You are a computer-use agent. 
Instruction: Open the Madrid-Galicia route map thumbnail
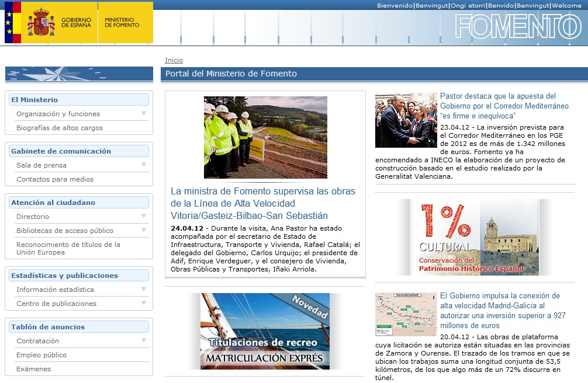pos(406,314)
